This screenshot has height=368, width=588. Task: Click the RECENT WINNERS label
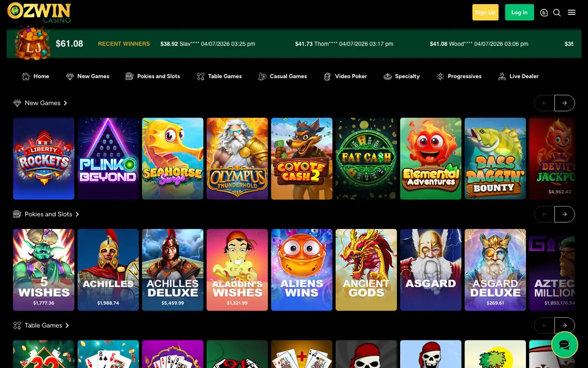click(124, 44)
